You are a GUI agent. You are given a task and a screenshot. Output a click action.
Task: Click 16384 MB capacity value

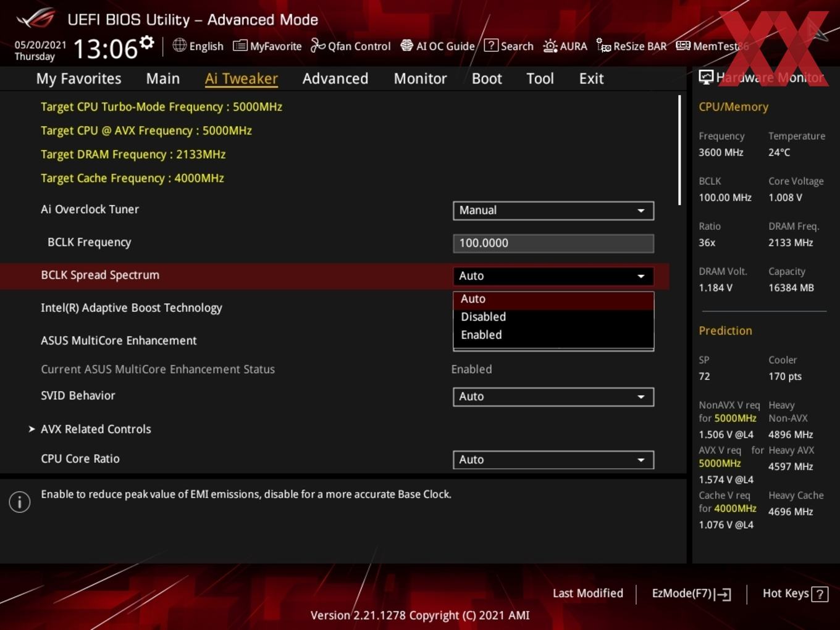tap(791, 288)
